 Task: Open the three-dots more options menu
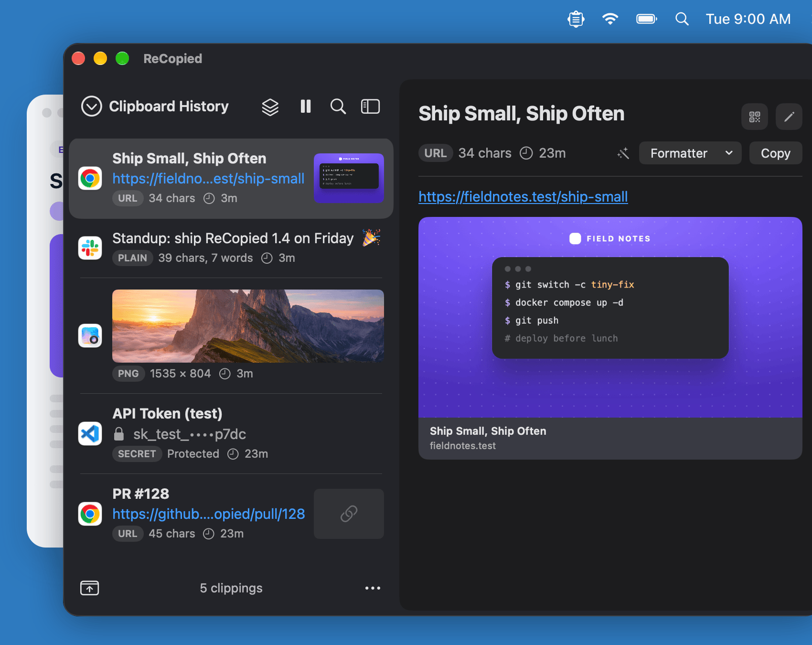(373, 588)
